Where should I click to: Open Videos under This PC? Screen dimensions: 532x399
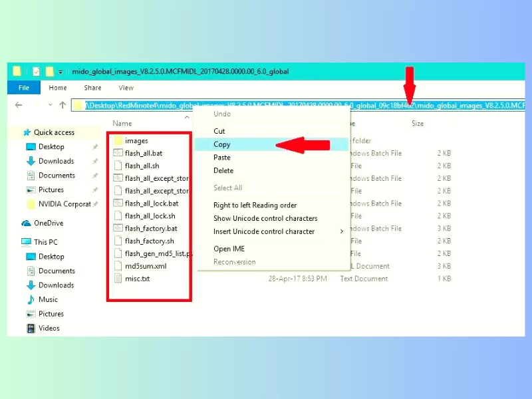pos(49,328)
